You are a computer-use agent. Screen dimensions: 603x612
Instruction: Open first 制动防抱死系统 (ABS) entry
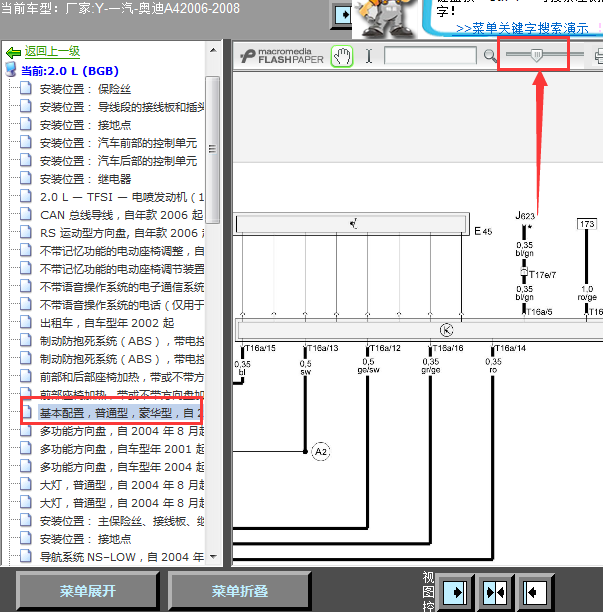(x=122, y=341)
